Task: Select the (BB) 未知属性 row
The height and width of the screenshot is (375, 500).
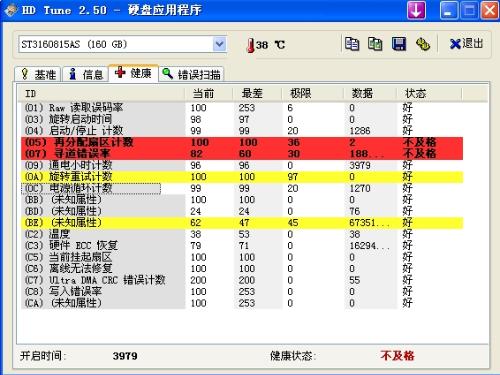Action: pyautogui.click(x=242, y=200)
